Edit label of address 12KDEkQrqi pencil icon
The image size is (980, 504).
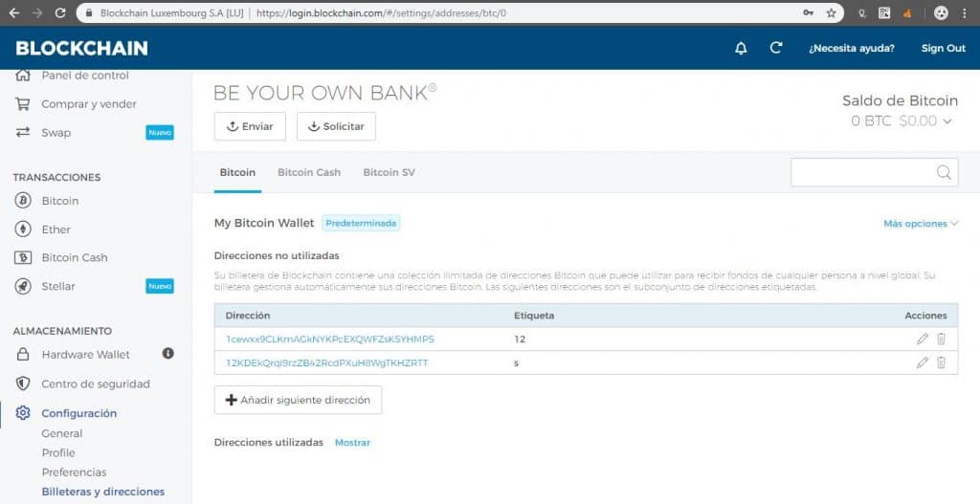click(922, 362)
